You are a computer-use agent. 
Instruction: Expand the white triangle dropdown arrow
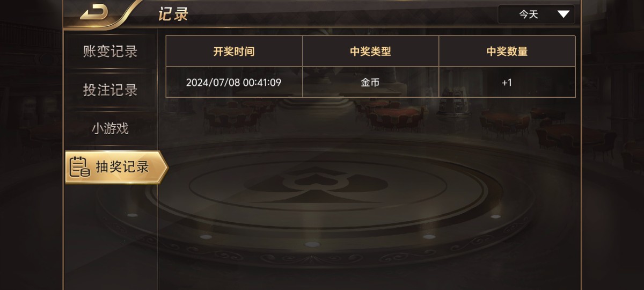[x=563, y=15]
